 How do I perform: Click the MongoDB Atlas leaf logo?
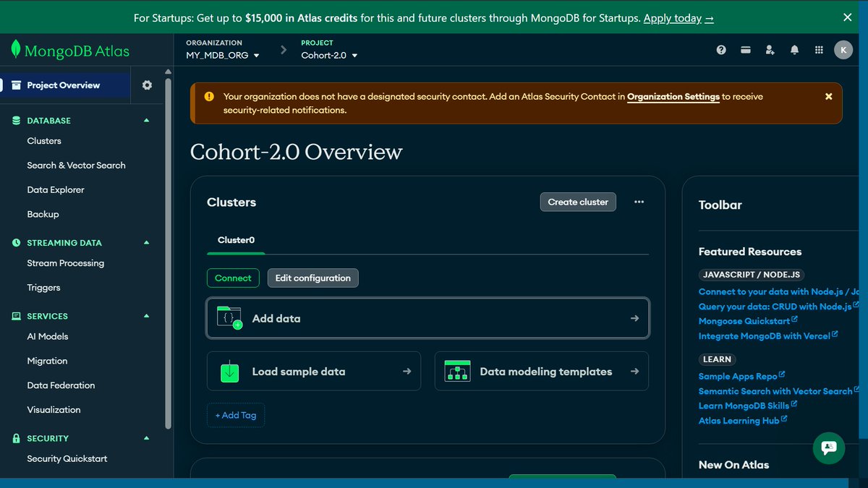click(x=15, y=50)
